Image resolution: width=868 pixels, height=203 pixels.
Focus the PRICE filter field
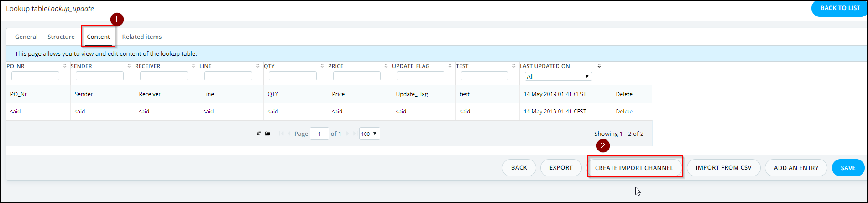[356, 76]
